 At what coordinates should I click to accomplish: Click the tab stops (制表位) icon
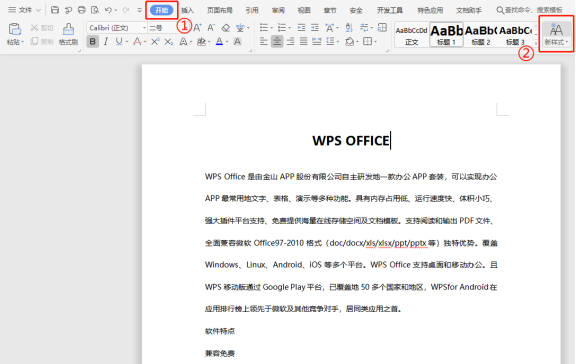point(364,28)
